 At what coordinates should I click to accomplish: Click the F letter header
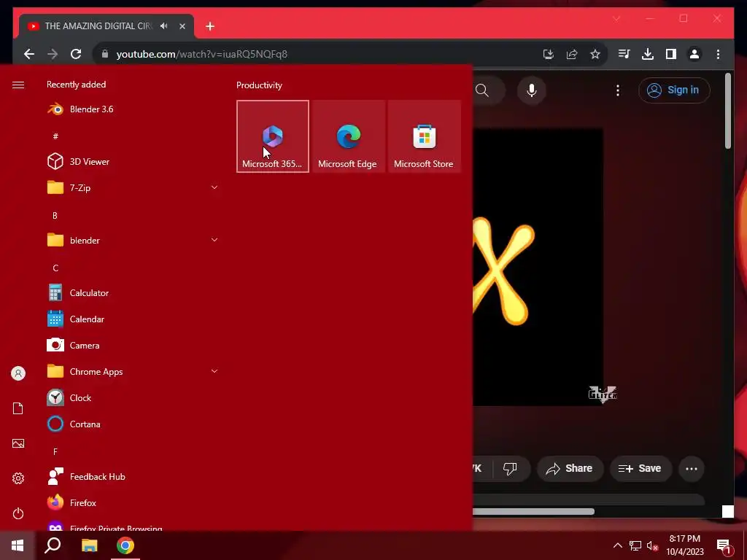(x=55, y=451)
